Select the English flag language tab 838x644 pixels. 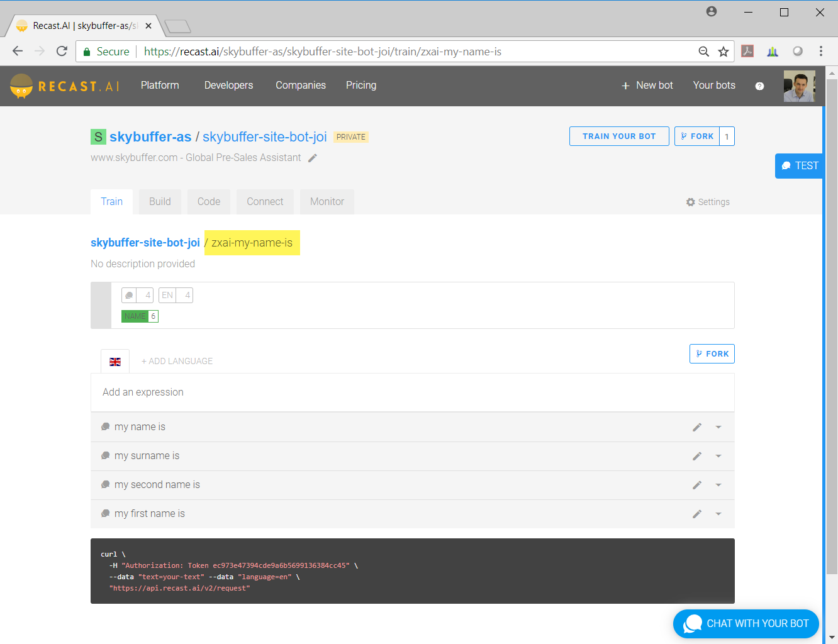[x=115, y=362]
